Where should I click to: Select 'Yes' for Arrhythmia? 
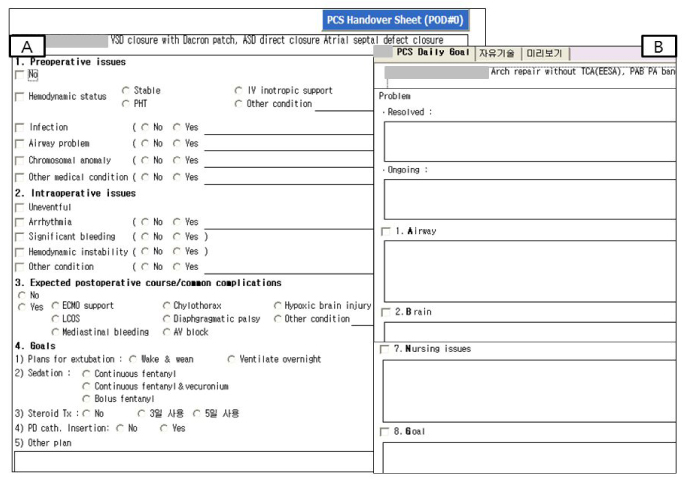click(x=177, y=222)
